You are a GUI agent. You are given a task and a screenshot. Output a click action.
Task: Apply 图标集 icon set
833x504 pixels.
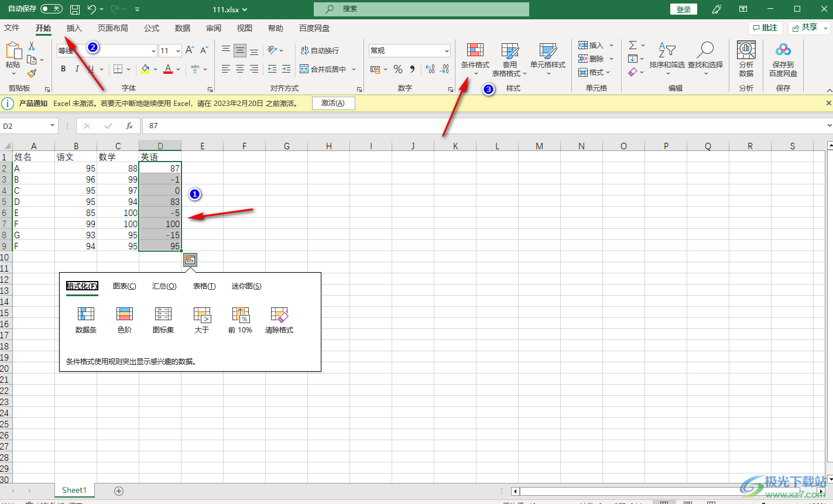163,320
